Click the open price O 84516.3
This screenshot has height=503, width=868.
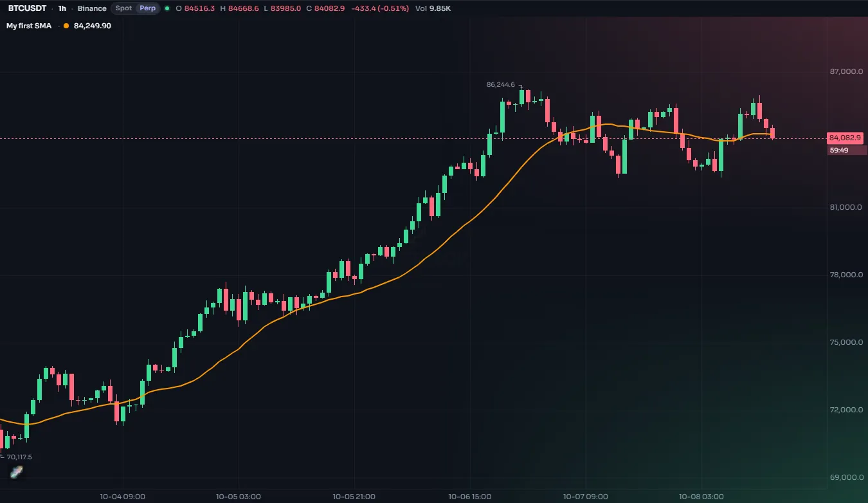click(195, 8)
